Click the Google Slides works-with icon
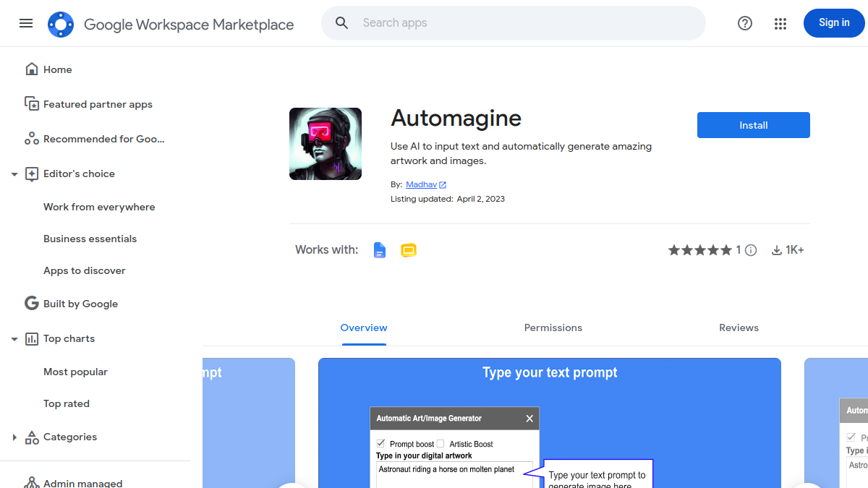The width and height of the screenshot is (868, 488). pyautogui.click(x=409, y=250)
